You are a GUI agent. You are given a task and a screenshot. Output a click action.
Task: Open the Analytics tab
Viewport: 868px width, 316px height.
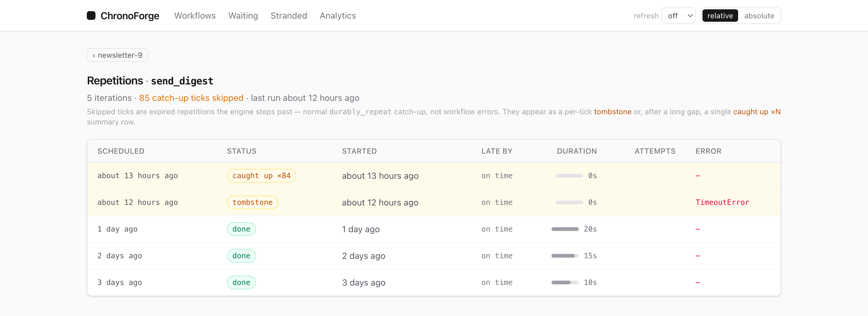coord(338,16)
